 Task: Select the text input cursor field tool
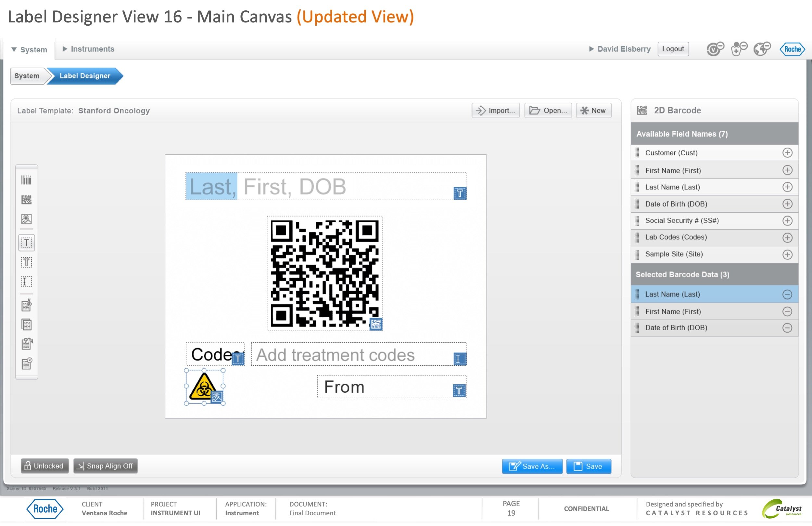(26, 282)
